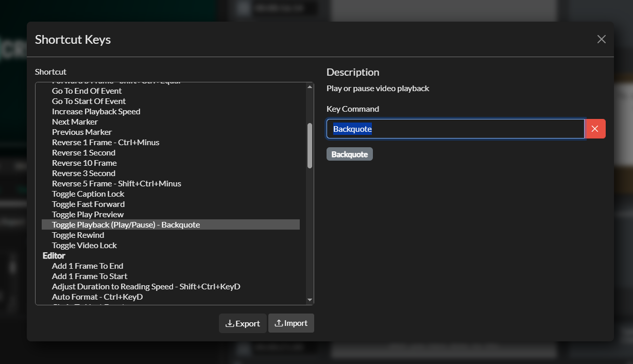Click the scroll up arrow in shortcut list
633x364 pixels.
(x=310, y=86)
